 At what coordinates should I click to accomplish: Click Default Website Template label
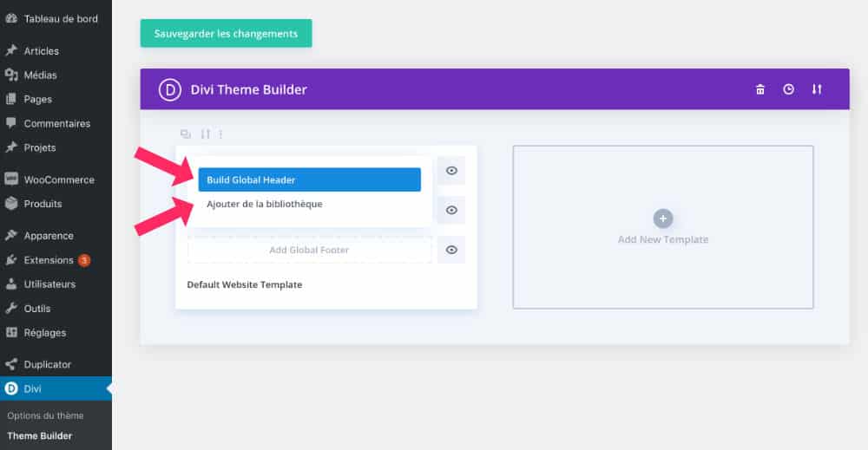click(x=244, y=284)
